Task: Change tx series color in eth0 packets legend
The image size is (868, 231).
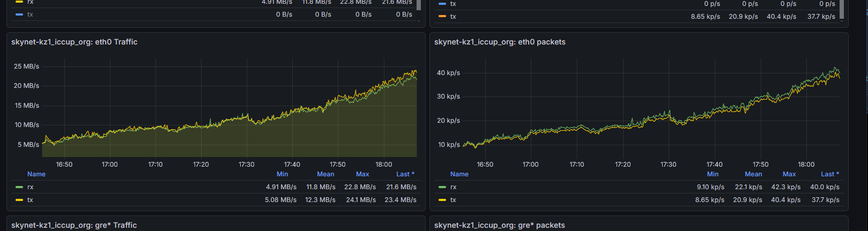Action: coord(442,200)
